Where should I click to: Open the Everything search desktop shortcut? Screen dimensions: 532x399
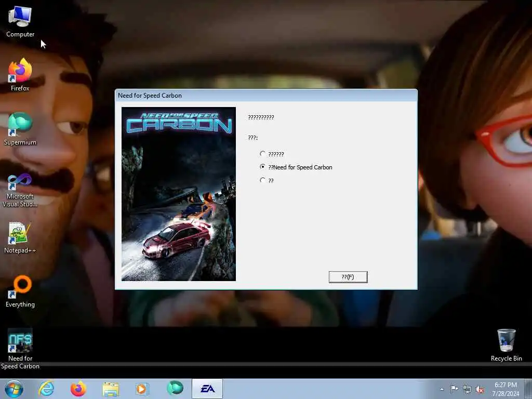(x=20, y=291)
